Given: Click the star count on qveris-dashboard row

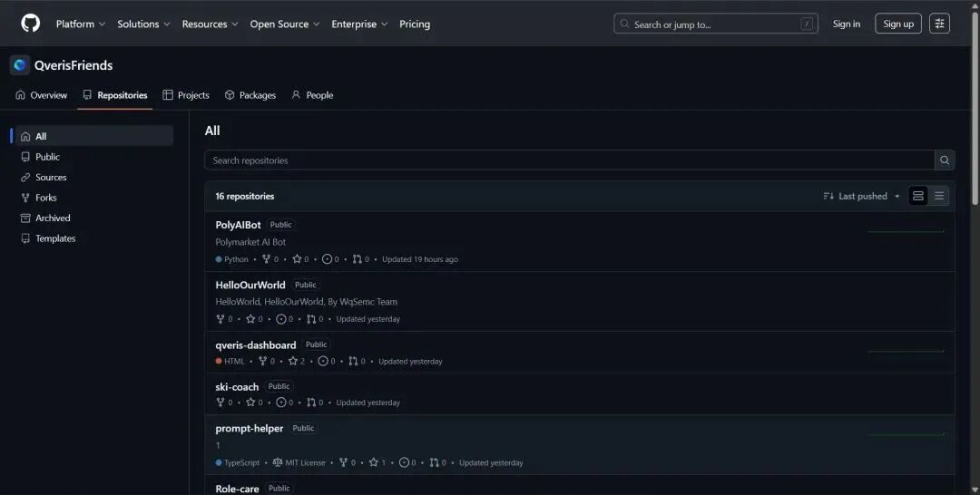Looking at the screenshot, I should pos(302,362).
